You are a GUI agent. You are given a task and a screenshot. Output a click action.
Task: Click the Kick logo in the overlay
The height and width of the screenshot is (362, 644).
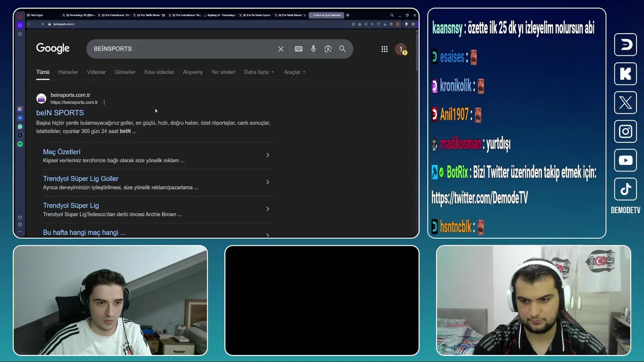[625, 74]
